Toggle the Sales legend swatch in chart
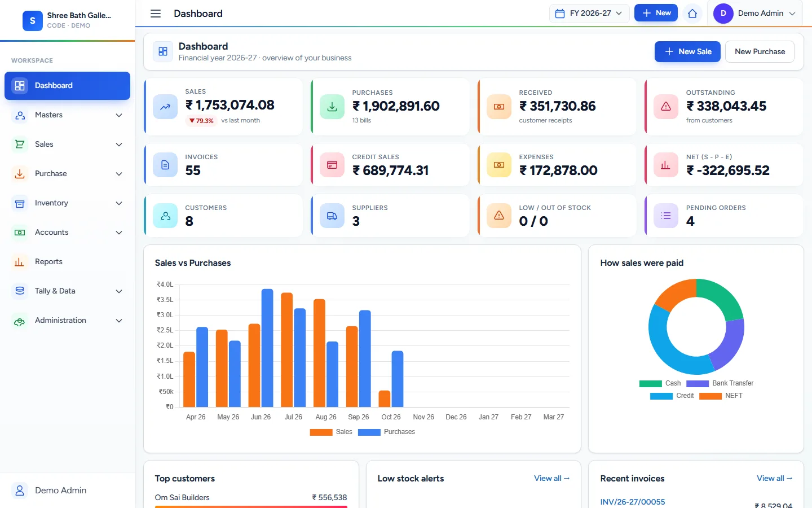This screenshot has width=812, height=508. coord(321,432)
